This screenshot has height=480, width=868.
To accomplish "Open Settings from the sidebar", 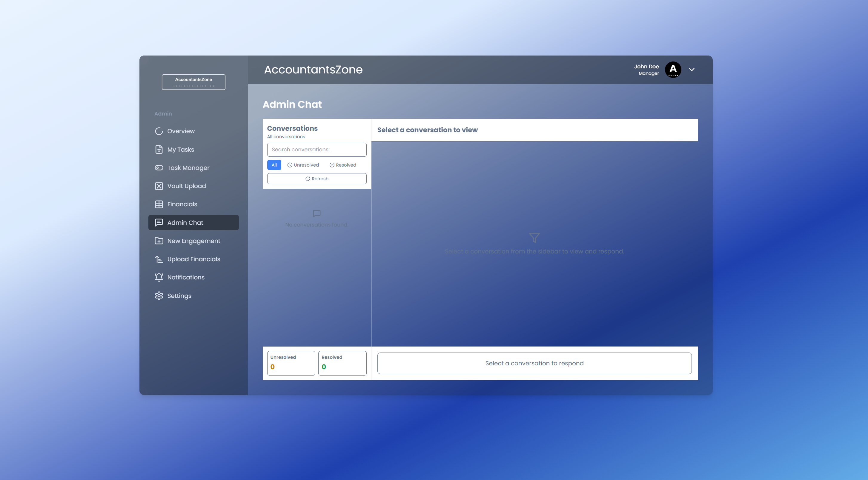I will [193, 296].
